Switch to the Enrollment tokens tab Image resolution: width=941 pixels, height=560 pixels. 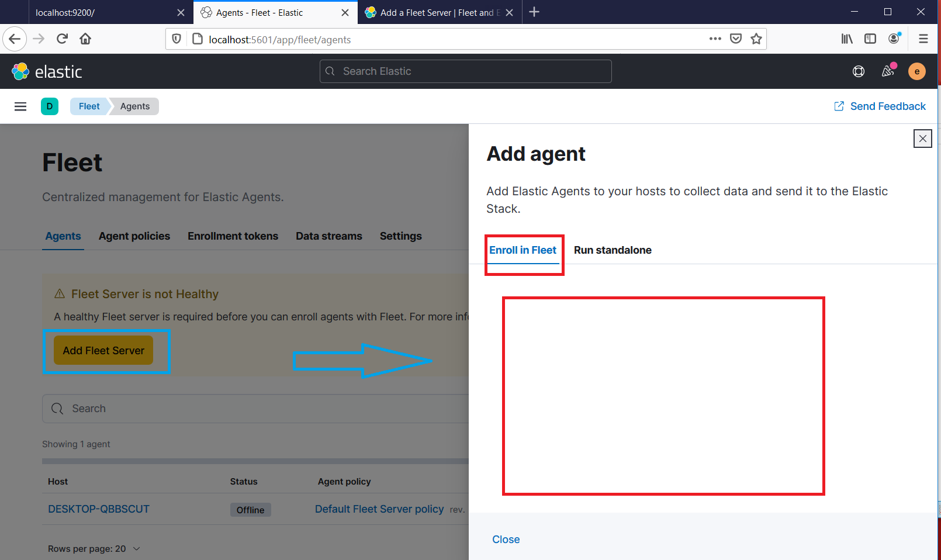(x=233, y=236)
